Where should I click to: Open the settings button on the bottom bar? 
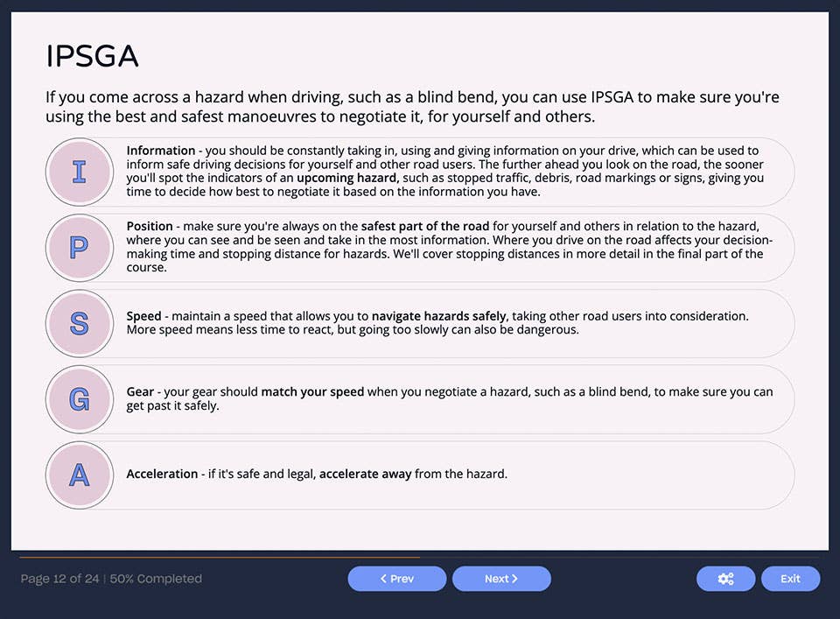pos(725,579)
